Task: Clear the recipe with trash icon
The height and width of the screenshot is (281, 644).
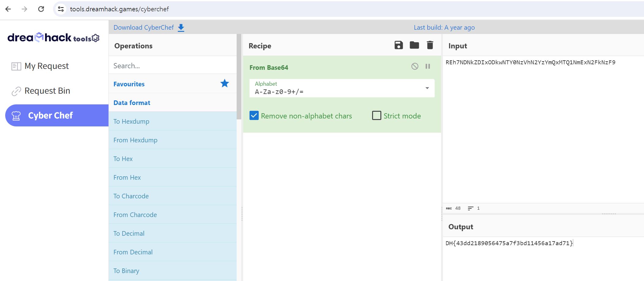Action: click(430, 45)
